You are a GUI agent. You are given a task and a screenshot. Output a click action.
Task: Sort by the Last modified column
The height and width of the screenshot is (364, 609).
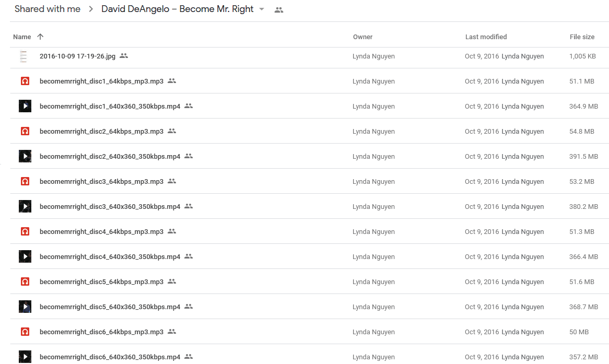pyautogui.click(x=486, y=37)
